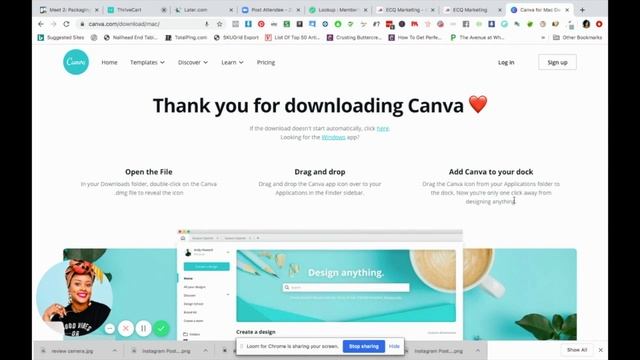Open Suggested Sites bookmark
640x360 pixels.
(x=61, y=38)
